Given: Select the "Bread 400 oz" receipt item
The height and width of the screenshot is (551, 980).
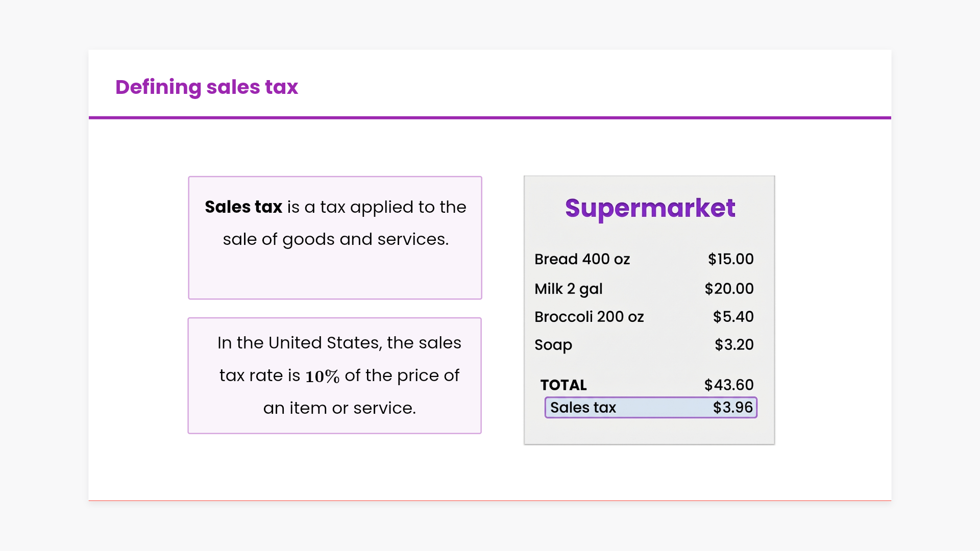Looking at the screenshot, I should 582,259.
